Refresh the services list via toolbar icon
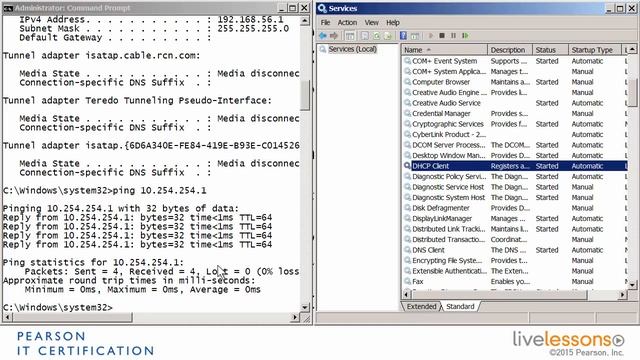Image resolution: width=640 pixels, height=360 pixels. 376,36
